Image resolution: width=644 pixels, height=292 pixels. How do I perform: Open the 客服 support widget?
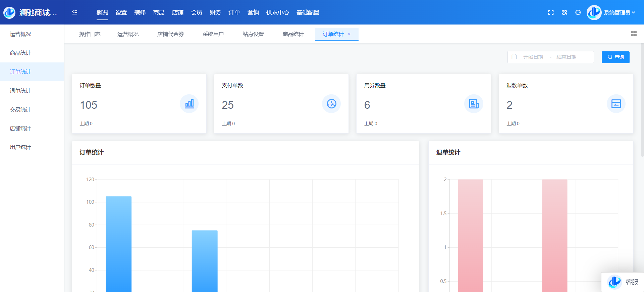point(623,282)
